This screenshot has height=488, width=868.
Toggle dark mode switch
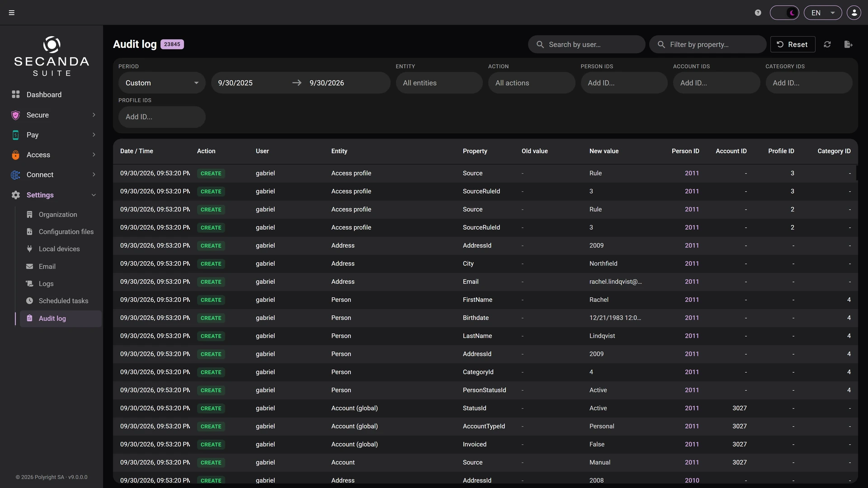[784, 13]
